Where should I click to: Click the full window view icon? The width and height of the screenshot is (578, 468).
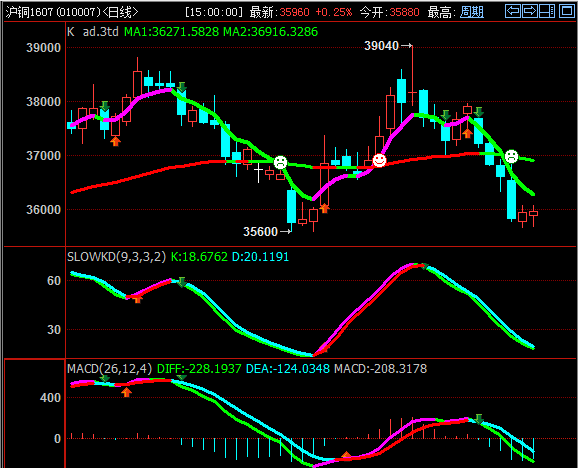567,11
